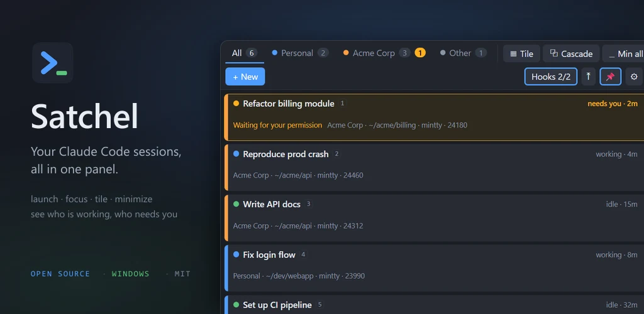Click the number badge 3 on Write API docs
Viewport: 644px width, 314px height.
coord(308,203)
